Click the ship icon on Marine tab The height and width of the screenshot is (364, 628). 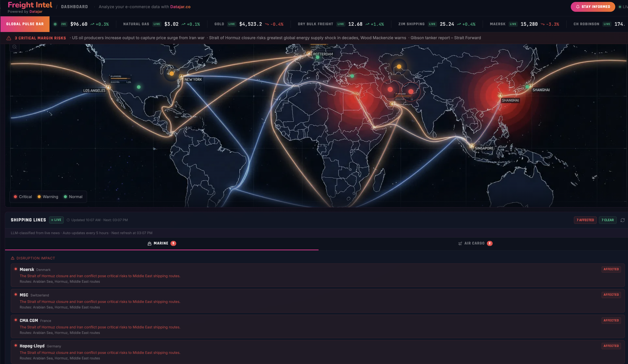pos(150,243)
